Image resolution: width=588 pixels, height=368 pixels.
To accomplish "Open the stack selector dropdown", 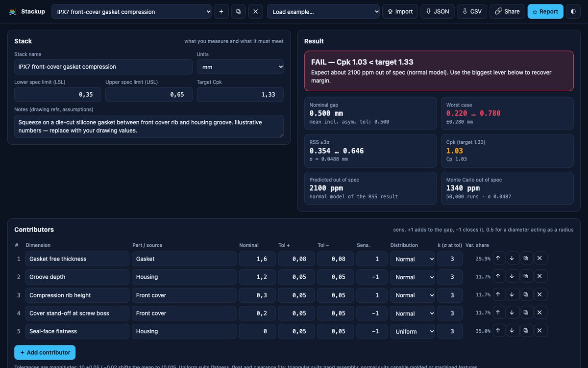I will coord(131,11).
